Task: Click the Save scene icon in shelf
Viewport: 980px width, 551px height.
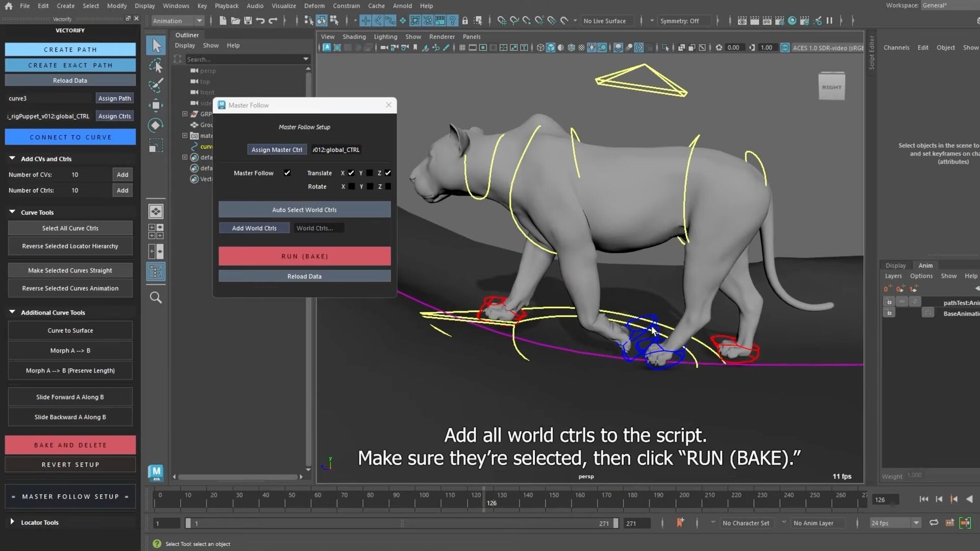Action: click(x=248, y=21)
